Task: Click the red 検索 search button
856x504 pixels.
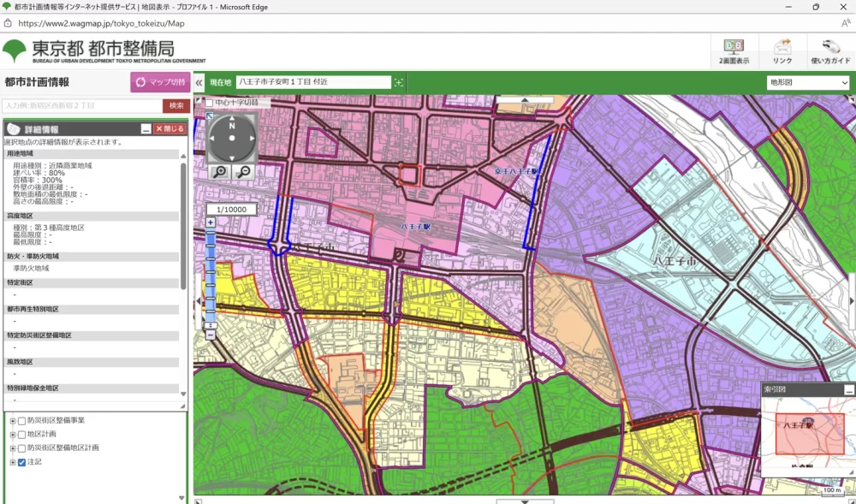Action: [175, 105]
